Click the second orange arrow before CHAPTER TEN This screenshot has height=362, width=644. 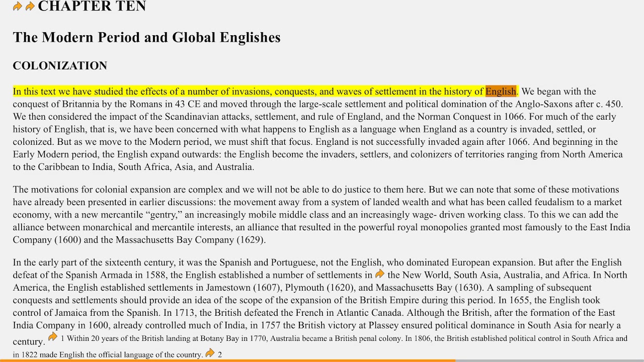(30, 7)
